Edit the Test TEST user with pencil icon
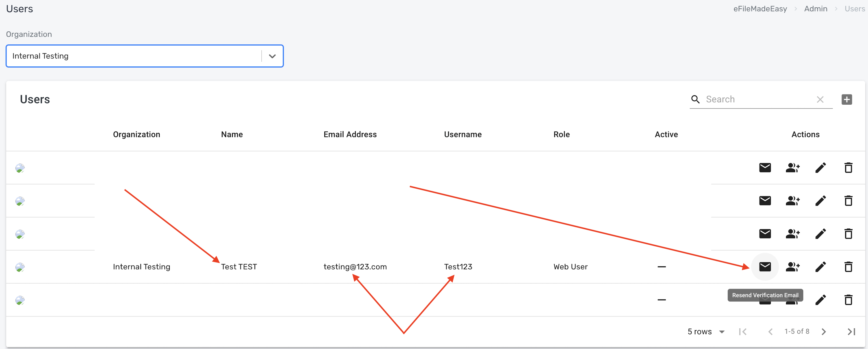Image resolution: width=868 pixels, height=349 pixels. (x=821, y=267)
